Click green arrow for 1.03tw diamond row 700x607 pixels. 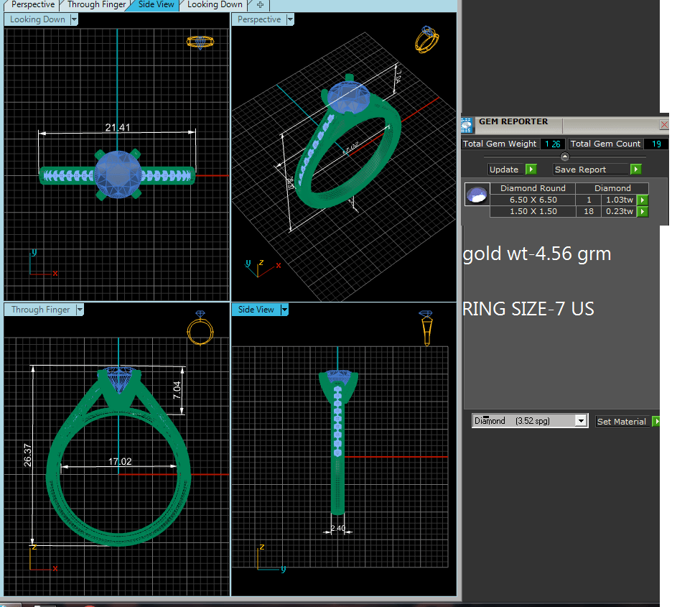643,200
